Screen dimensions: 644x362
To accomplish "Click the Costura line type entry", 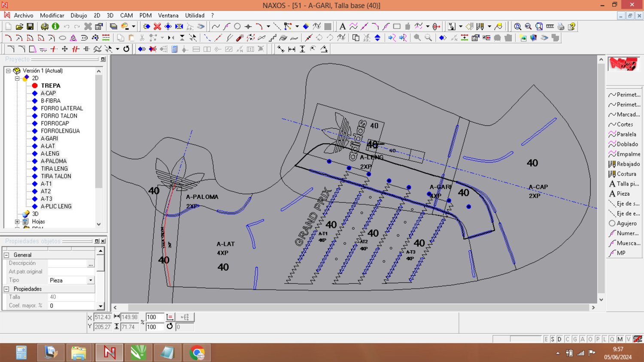I will pyautogui.click(x=623, y=174).
